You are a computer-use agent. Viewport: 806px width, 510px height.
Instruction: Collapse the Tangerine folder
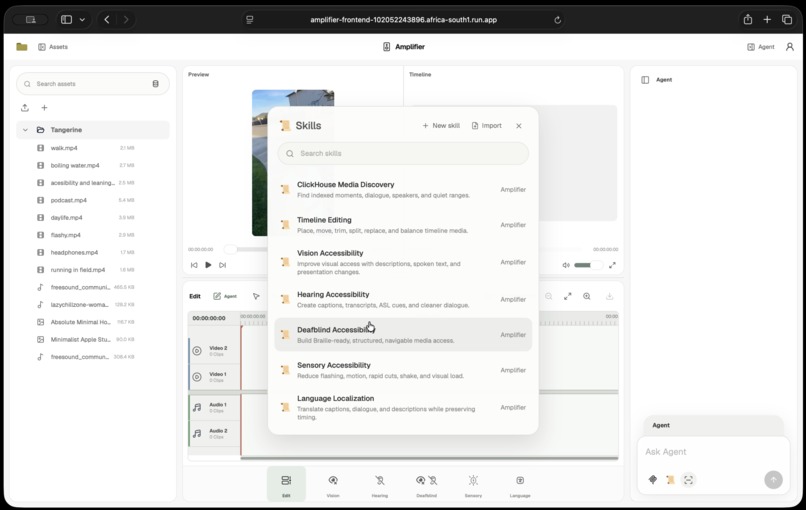pos(25,130)
